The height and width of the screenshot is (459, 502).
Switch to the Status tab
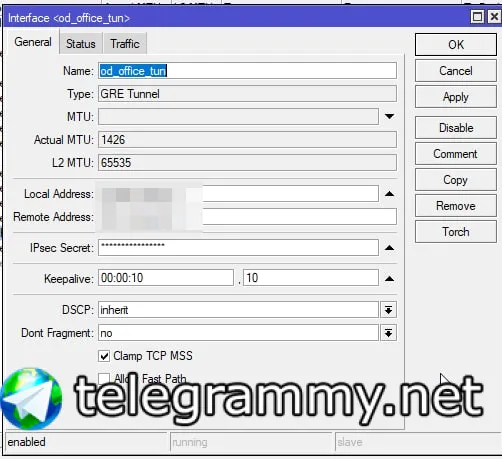pos(81,44)
